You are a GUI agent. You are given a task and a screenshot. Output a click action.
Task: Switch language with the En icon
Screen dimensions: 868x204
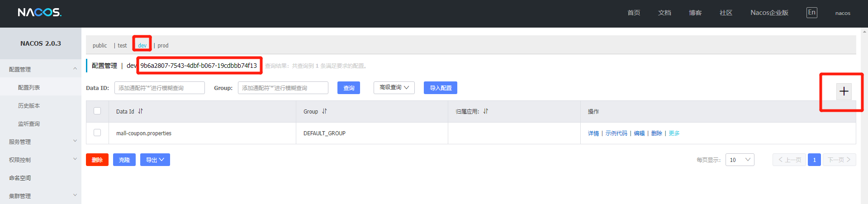pyautogui.click(x=811, y=13)
